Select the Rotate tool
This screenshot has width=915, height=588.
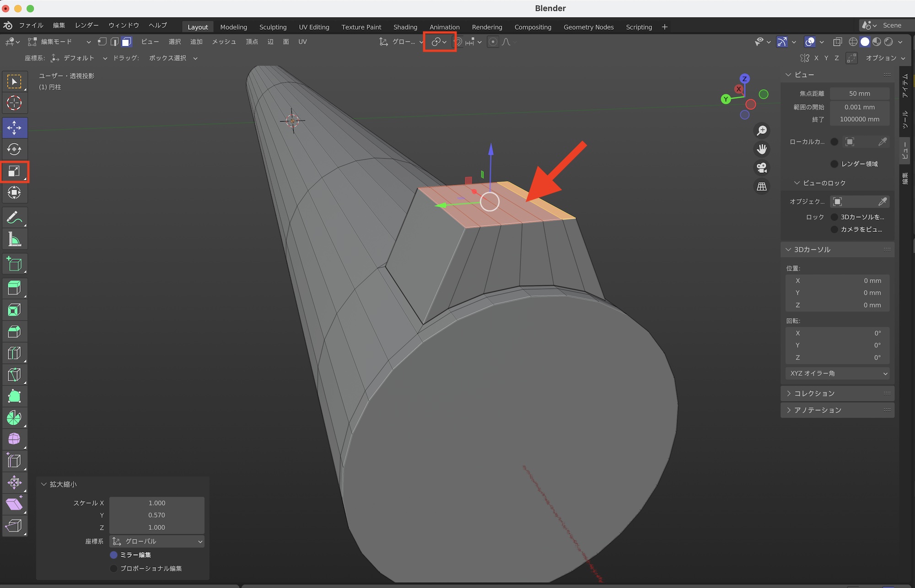click(14, 149)
